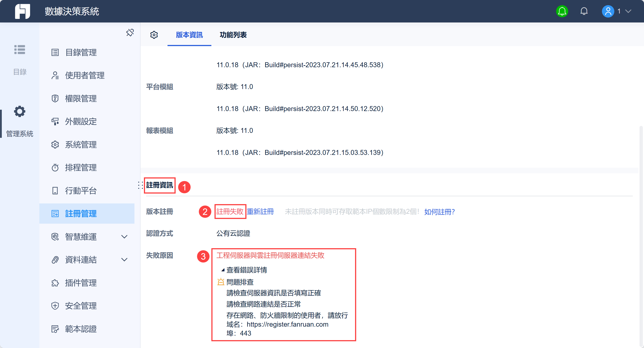Click the green notification bell icon
644x348 pixels.
pyautogui.click(x=562, y=11)
